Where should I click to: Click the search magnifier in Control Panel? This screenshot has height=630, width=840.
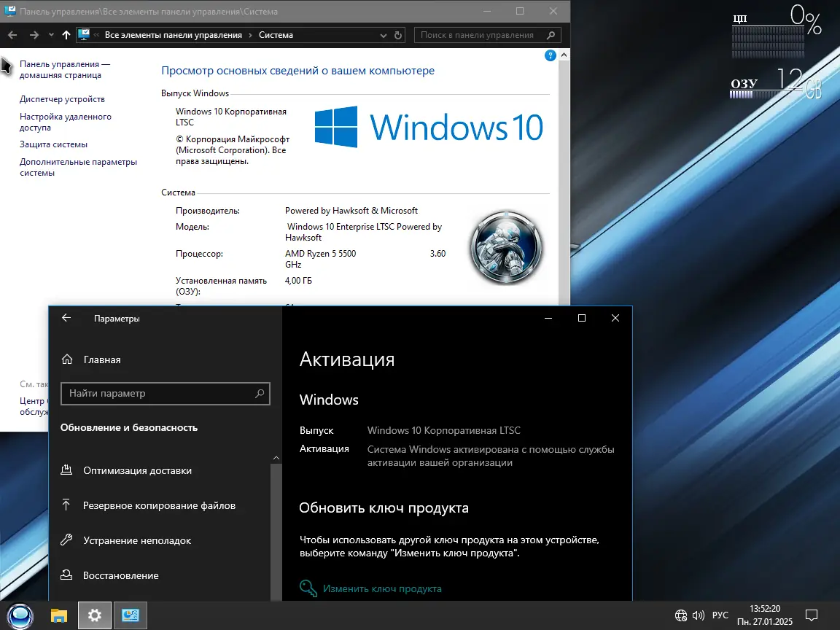click(551, 35)
